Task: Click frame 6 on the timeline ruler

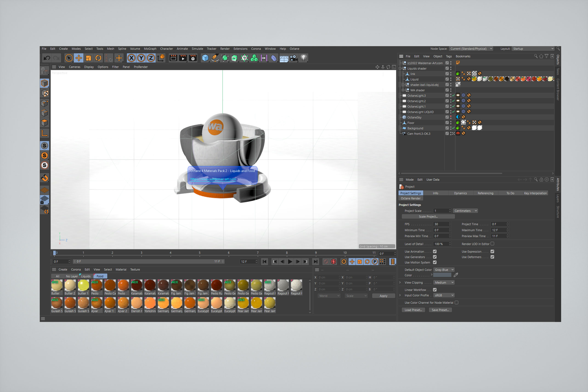Action: point(229,253)
